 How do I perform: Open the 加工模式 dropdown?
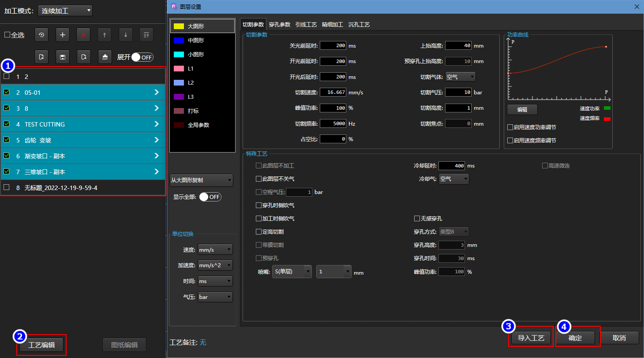[x=65, y=11]
